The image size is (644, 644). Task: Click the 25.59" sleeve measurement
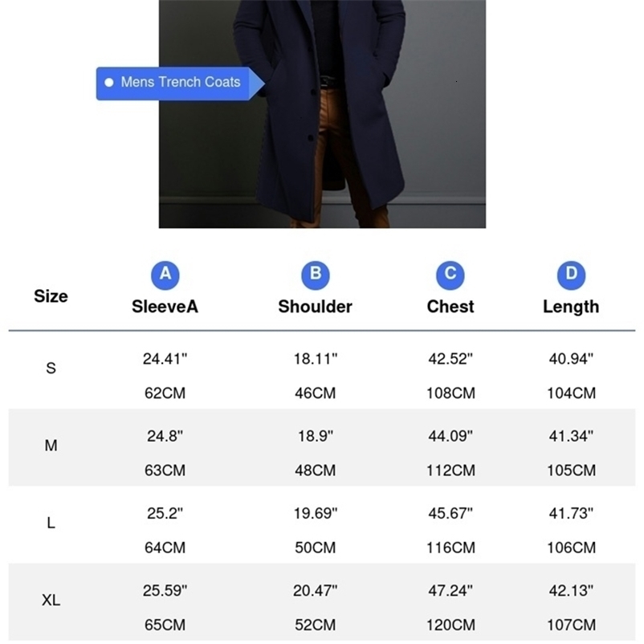pyautogui.click(x=165, y=590)
